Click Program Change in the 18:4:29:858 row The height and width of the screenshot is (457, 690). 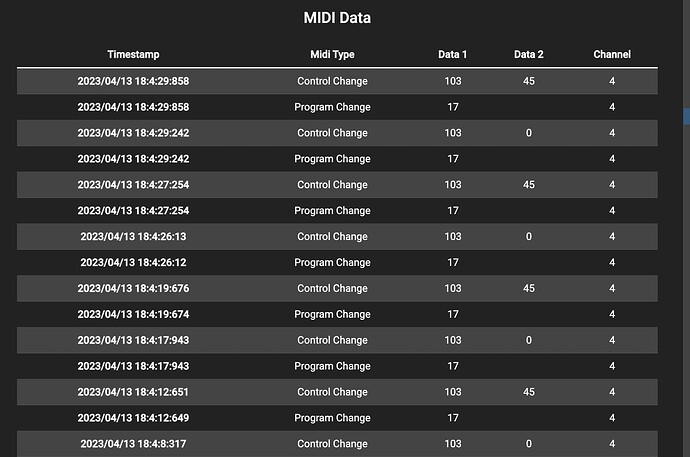click(332, 107)
